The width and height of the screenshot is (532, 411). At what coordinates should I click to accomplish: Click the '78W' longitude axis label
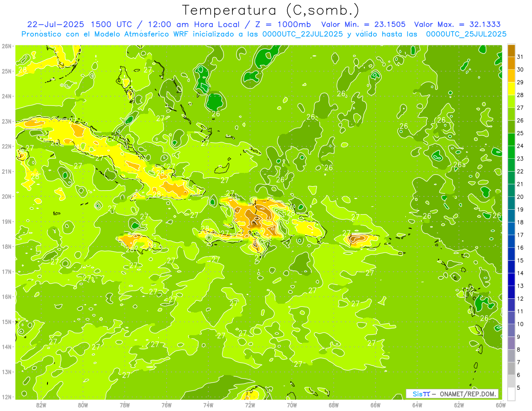click(125, 405)
